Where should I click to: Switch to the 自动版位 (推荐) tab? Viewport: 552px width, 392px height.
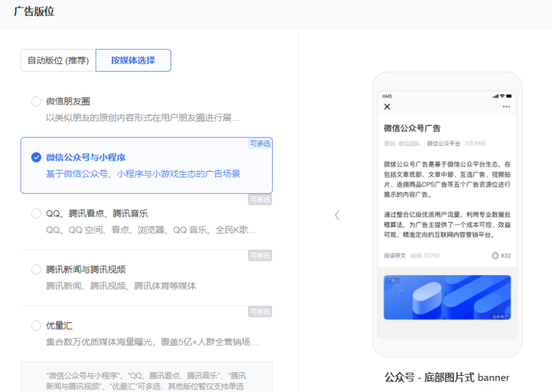[58, 59]
